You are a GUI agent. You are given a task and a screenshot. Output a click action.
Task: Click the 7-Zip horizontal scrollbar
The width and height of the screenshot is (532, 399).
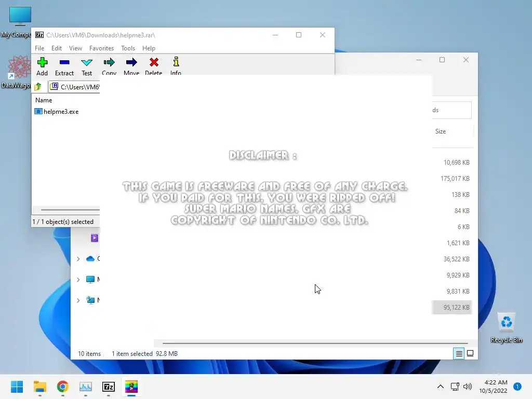(x=70, y=210)
